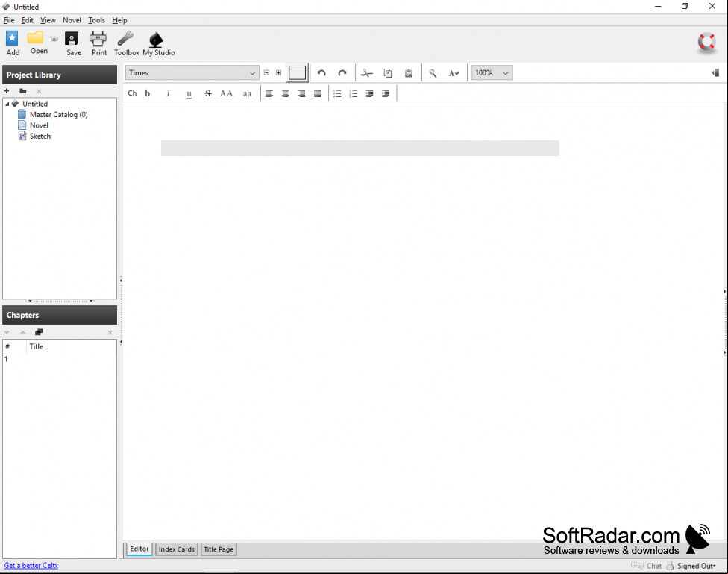Viewport: 728px width, 574px height.
Task: Increase the paragraph indent
Action: pyautogui.click(x=386, y=94)
